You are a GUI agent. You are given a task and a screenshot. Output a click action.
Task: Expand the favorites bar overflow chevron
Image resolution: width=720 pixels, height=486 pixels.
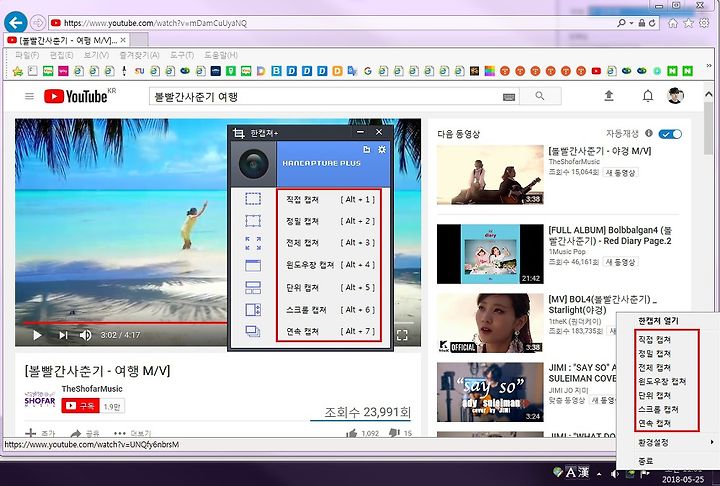tap(709, 66)
